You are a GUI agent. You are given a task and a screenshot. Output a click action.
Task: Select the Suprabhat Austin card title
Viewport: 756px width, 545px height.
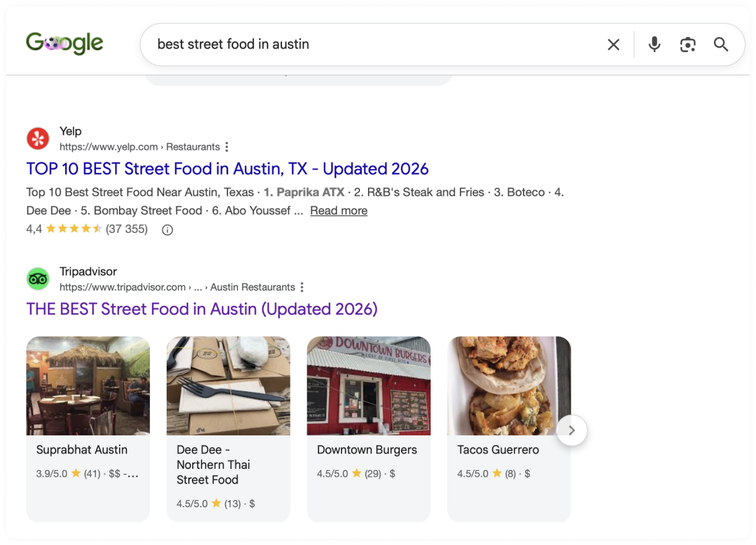click(82, 450)
